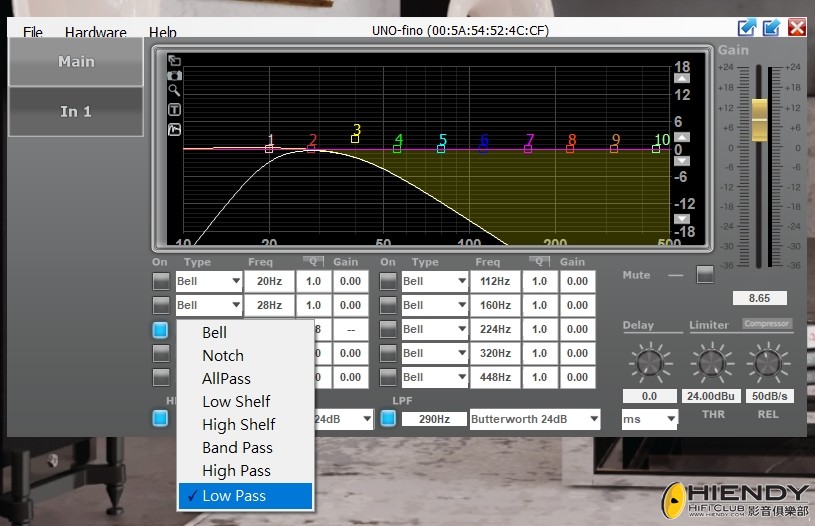Enable the 20Hz band On toggle
This screenshot has height=526, width=815.
point(161,281)
